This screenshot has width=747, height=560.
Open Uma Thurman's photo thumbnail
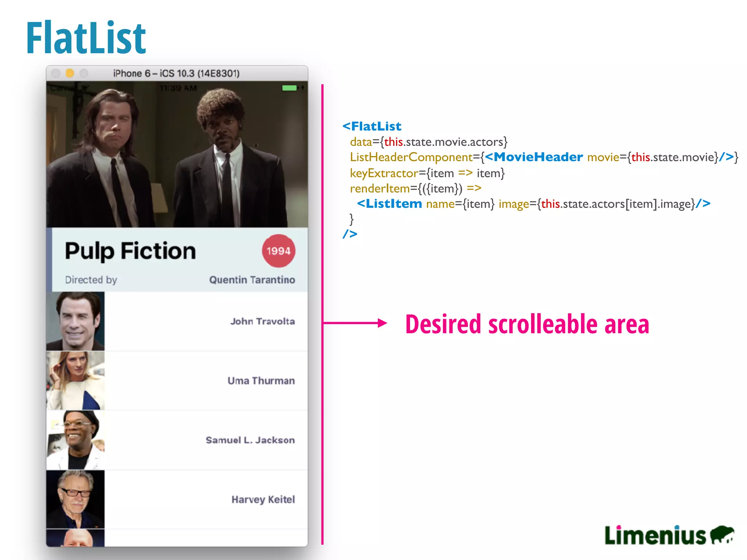tap(76, 381)
